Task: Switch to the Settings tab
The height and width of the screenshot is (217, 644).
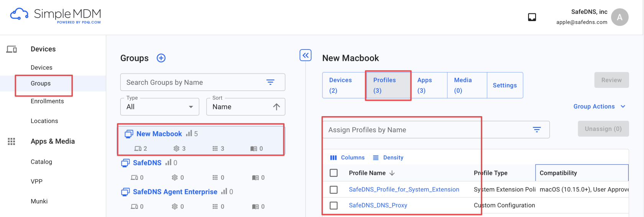Action: tap(505, 85)
